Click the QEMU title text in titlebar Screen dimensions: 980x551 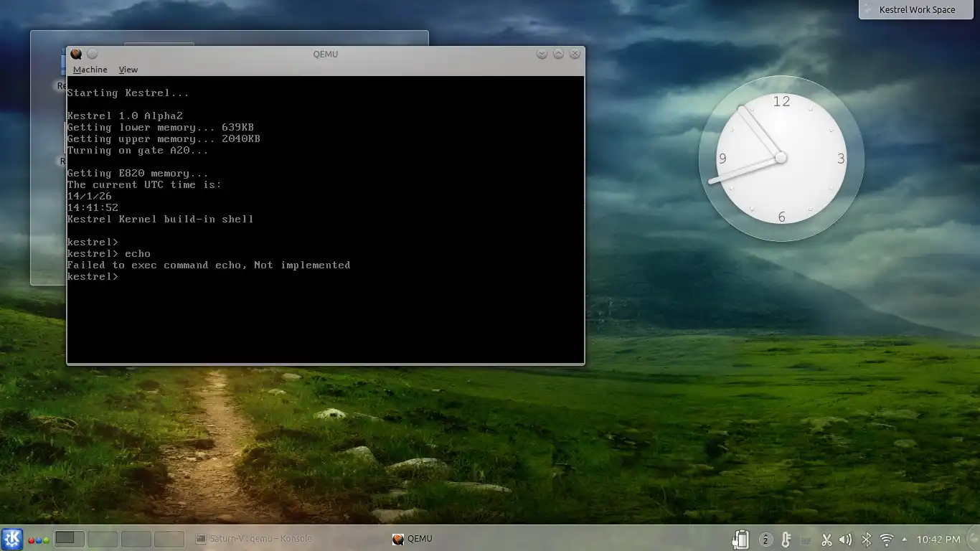click(325, 54)
